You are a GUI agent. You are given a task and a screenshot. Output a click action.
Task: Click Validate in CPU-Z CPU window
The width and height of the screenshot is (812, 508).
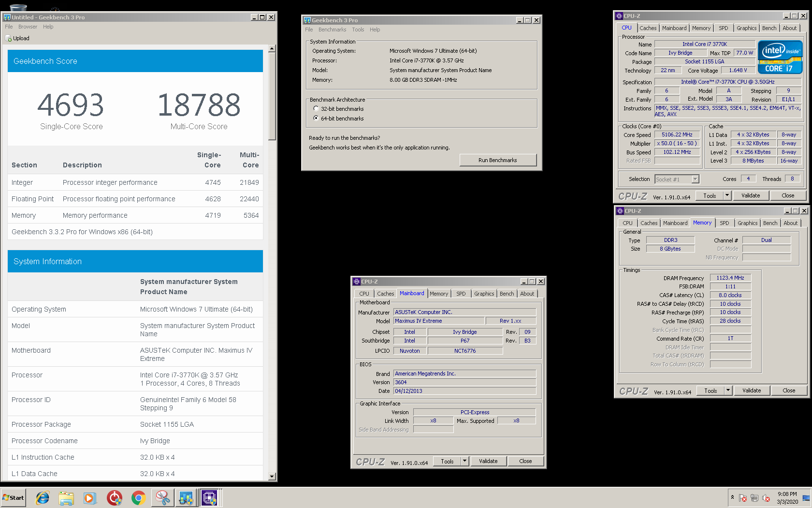(751, 195)
